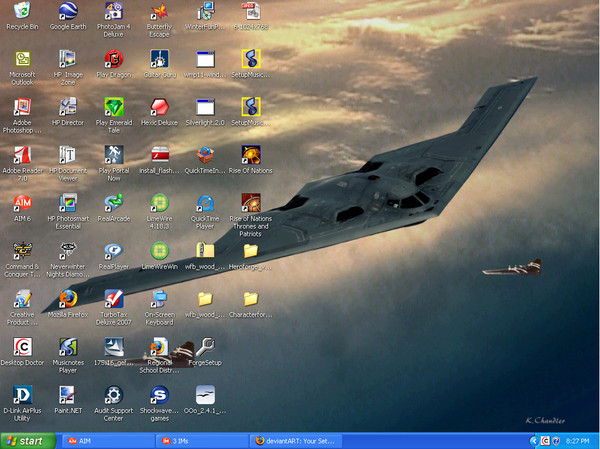Open the 3 IMs taskbar button

click(202, 441)
